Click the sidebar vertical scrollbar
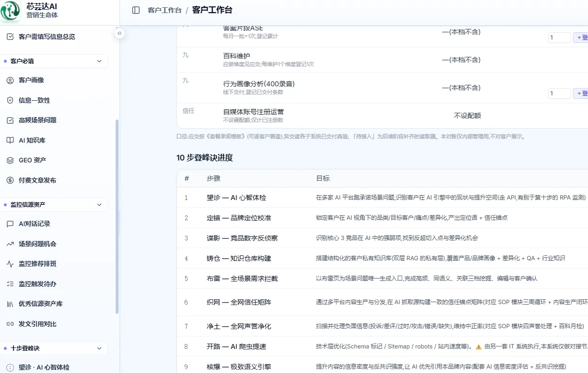Screen dimensions: 588x373 (x=117, y=217)
